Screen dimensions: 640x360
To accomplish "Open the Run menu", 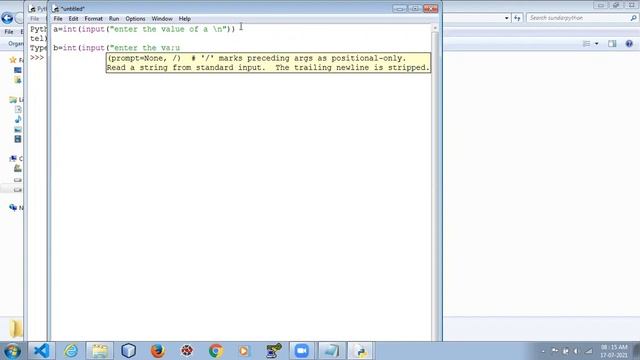I will coord(114,19).
